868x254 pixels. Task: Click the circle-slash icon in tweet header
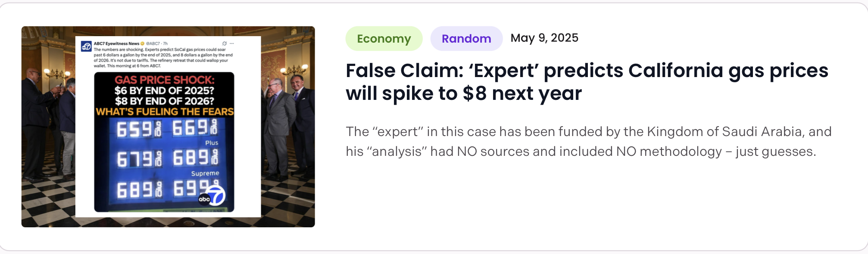coord(224,43)
